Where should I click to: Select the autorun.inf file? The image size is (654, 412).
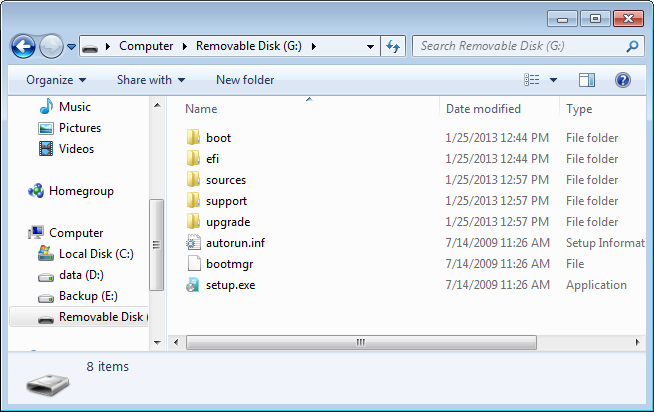coord(235,243)
